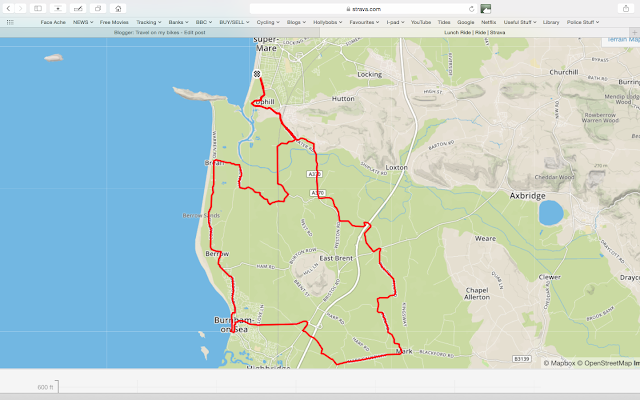Click the Berrow Sands label on map
The image size is (640, 400).
(x=201, y=216)
